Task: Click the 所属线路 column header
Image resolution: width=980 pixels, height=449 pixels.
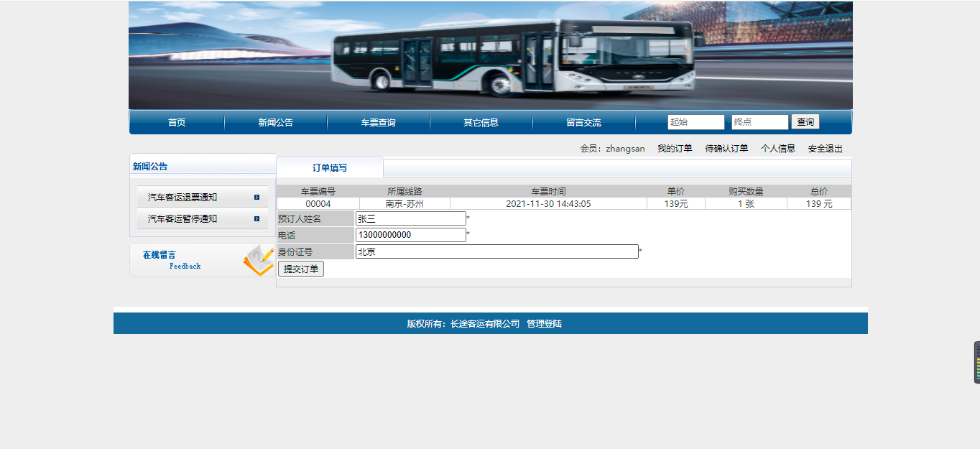Action: 405,192
